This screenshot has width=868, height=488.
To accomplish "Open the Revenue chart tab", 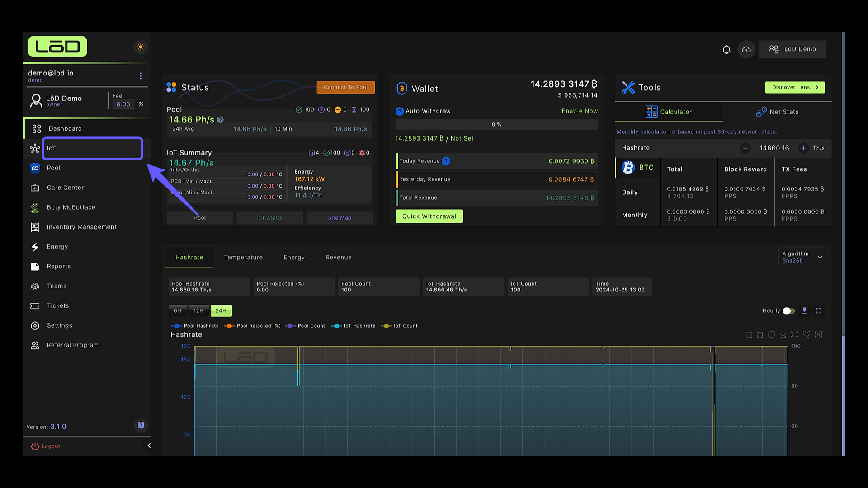I will pyautogui.click(x=339, y=258).
